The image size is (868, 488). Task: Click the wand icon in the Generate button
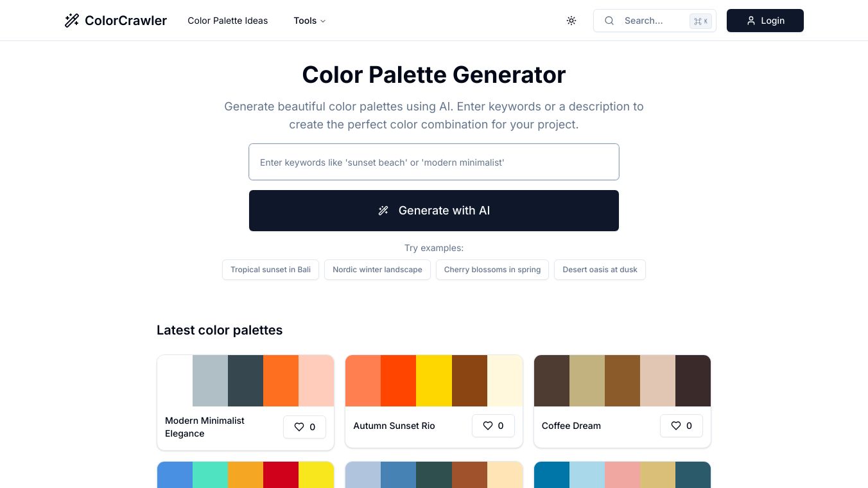coord(383,211)
